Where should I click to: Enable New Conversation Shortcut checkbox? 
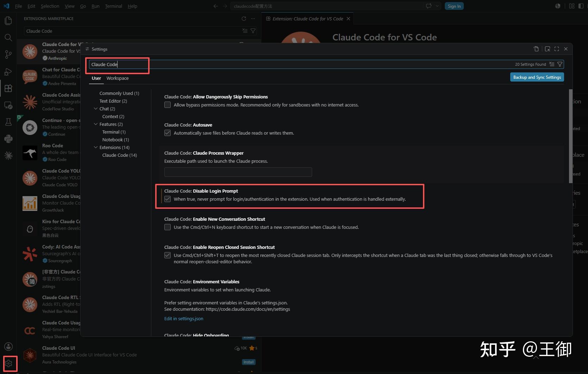point(167,227)
